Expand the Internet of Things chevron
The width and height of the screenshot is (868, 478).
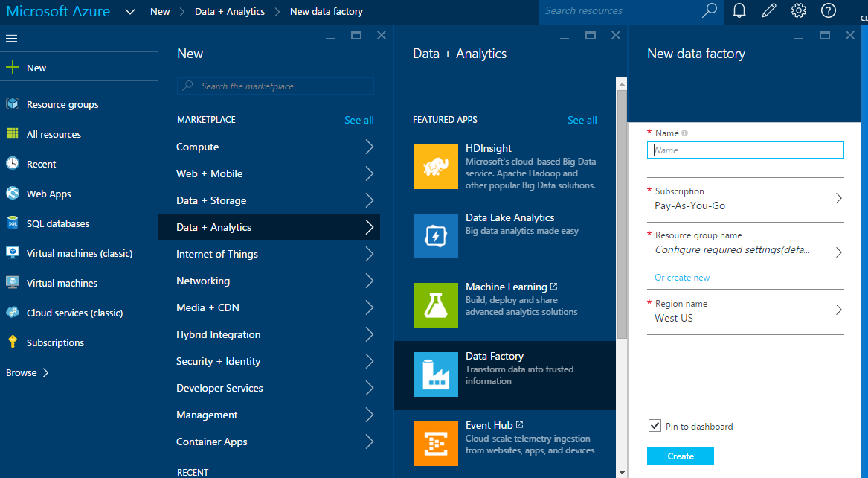[x=369, y=254]
